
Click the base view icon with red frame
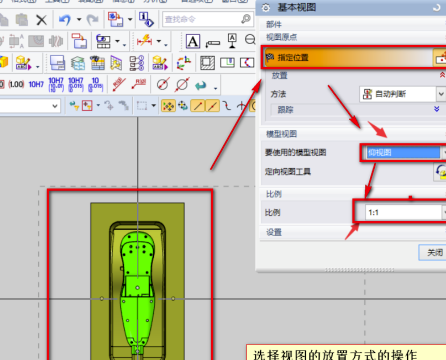[x=79, y=41]
